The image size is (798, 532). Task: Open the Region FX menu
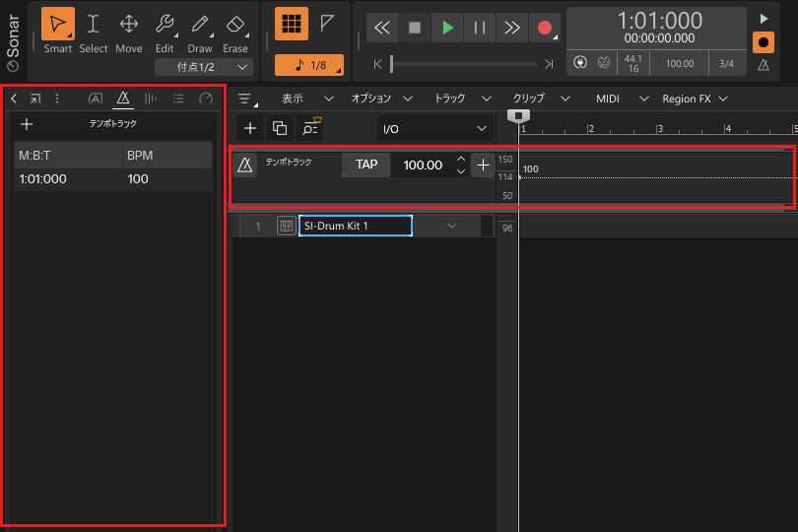(695, 99)
